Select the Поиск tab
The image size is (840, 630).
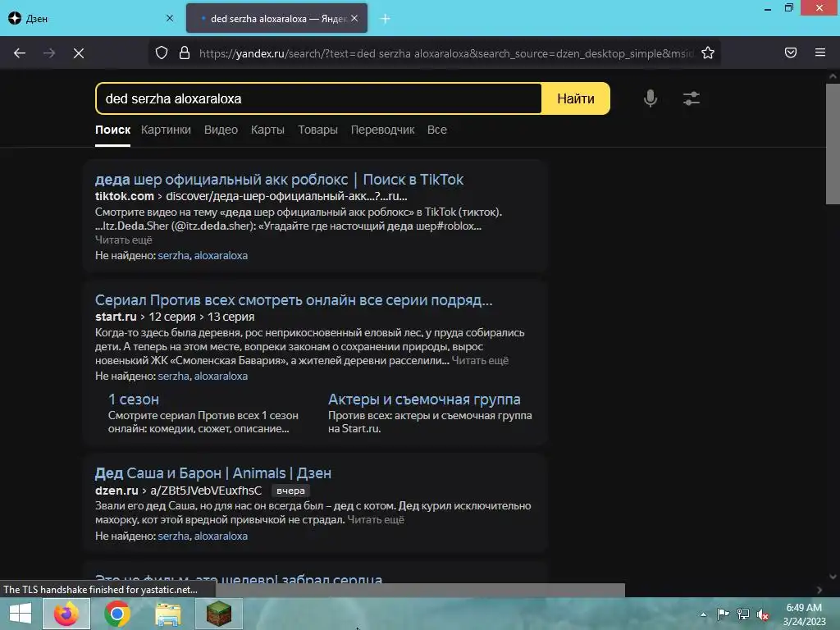pos(112,130)
